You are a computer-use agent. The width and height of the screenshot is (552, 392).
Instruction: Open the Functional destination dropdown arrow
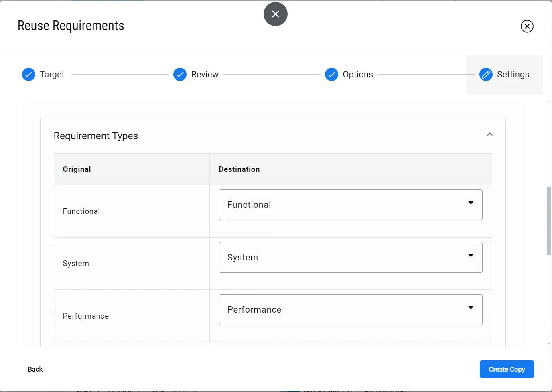tap(471, 203)
